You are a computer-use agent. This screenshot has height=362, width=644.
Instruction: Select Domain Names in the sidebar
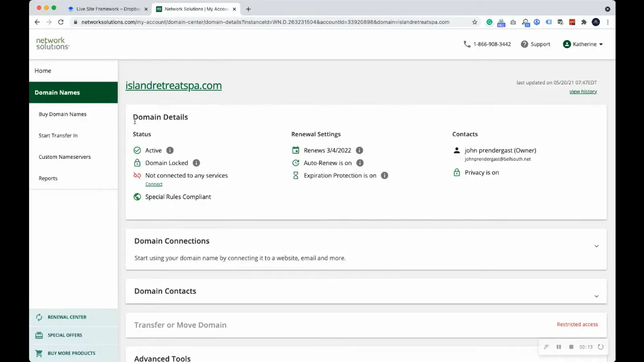point(73,93)
